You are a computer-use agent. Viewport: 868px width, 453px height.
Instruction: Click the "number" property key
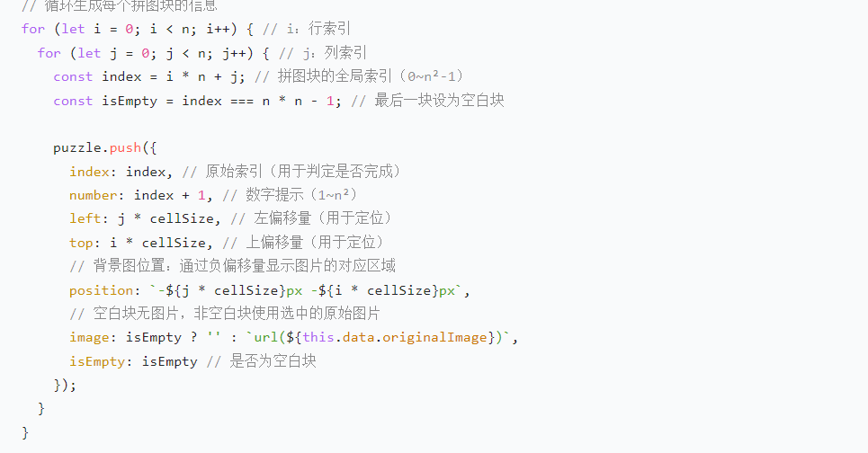(93, 195)
